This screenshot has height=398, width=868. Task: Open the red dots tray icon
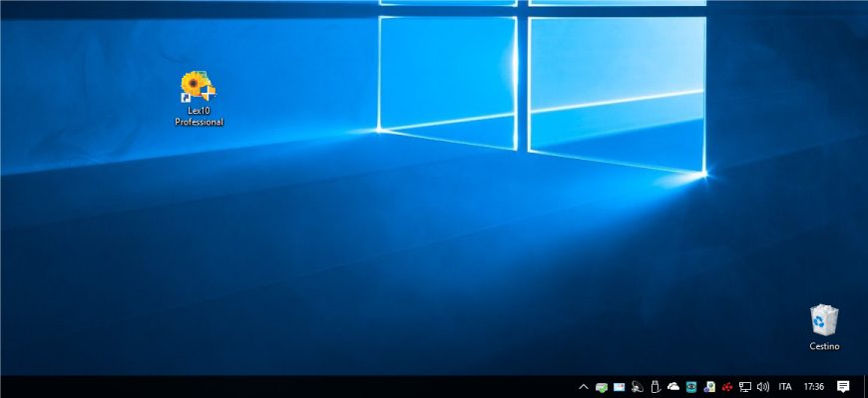(727, 387)
